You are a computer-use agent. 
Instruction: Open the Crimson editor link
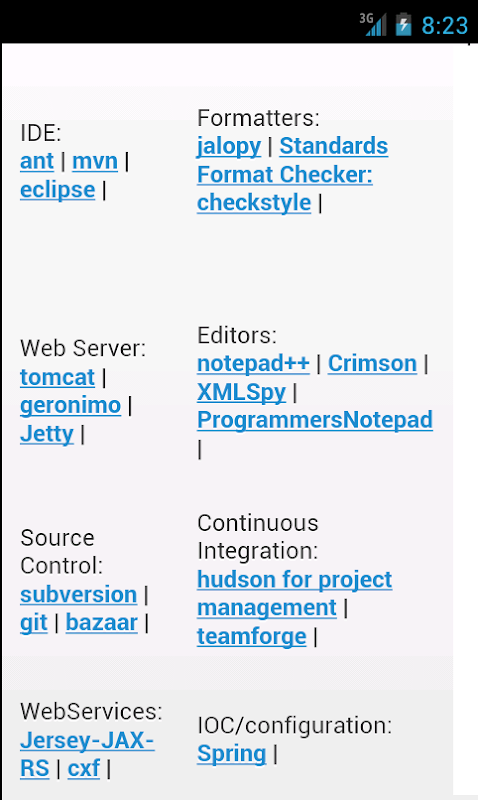click(372, 364)
